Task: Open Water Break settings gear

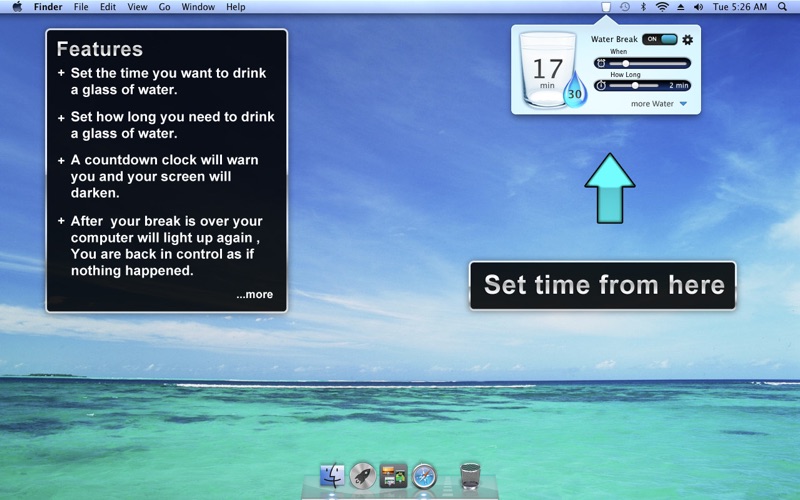Action: coord(687,40)
